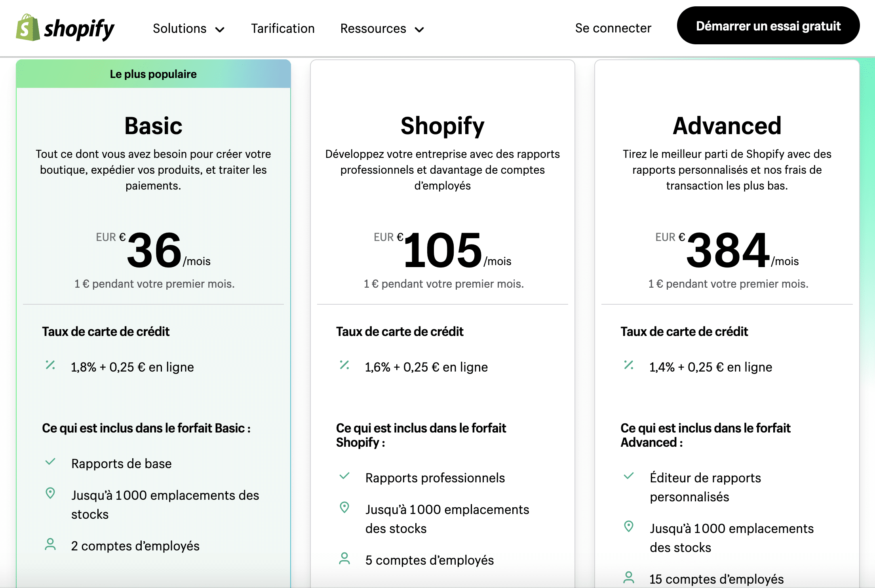Click the percent icon in Shopify plan
The width and height of the screenshot is (875, 588).
[344, 365]
